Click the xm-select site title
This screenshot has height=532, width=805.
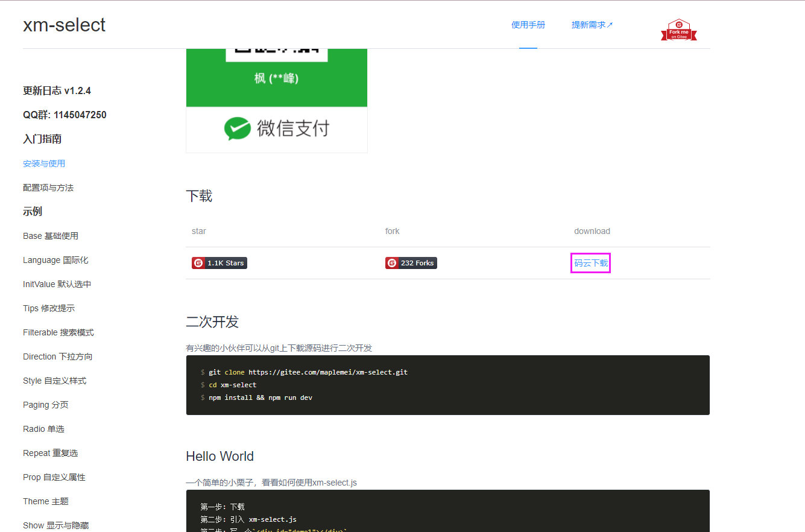64,25
